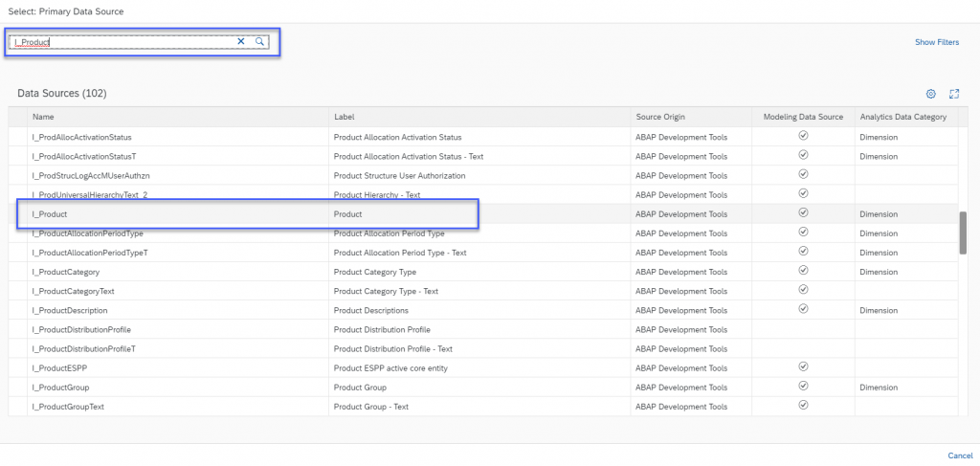
Task: Open Analytics Data Category column header
Action: [x=906, y=117]
